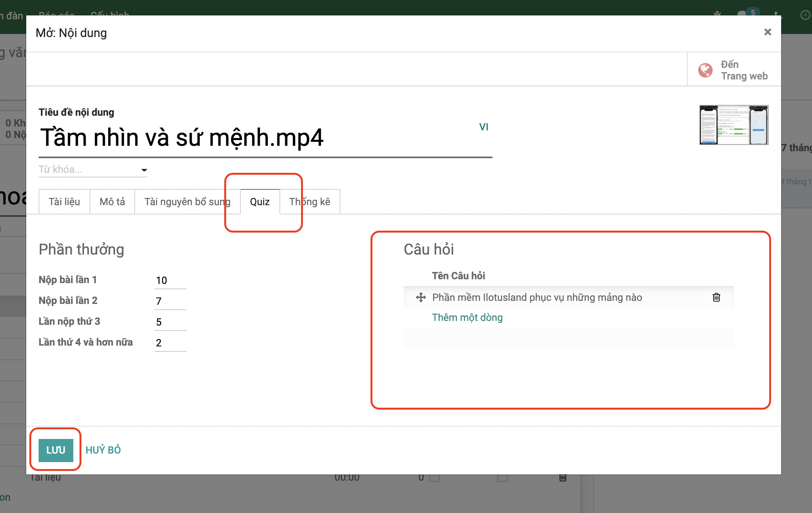Click the Thêm một dòng link

pyautogui.click(x=467, y=317)
